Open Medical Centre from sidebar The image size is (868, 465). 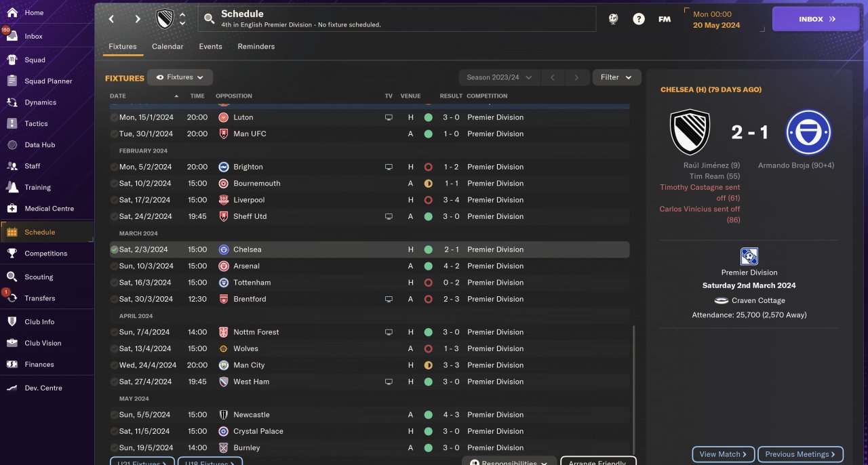pyautogui.click(x=12, y=209)
